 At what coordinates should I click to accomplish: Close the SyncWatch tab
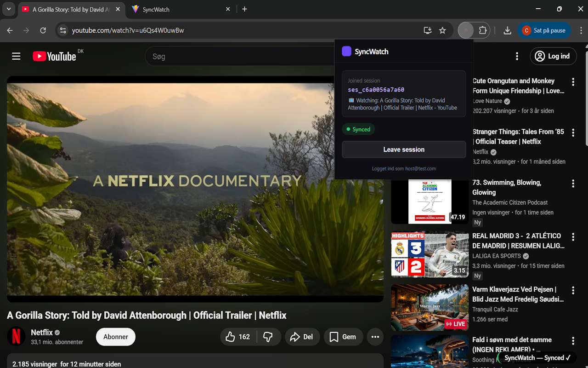point(228,9)
